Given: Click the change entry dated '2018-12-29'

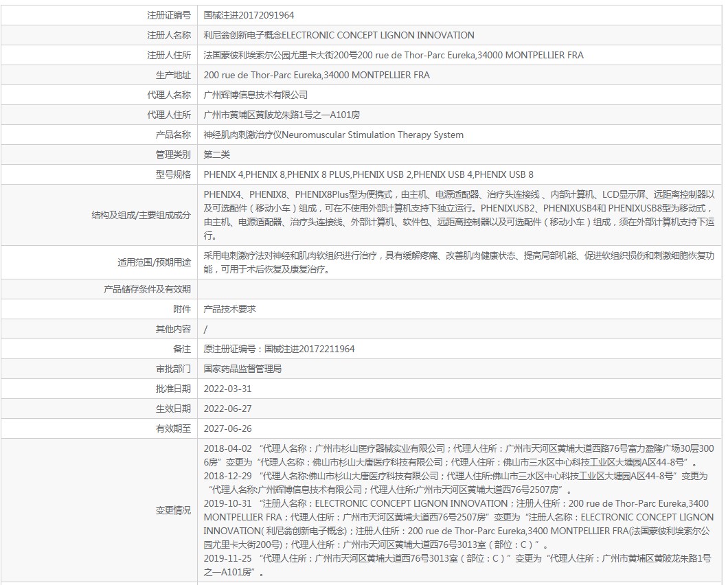Looking at the screenshot, I should coord(455,483).
